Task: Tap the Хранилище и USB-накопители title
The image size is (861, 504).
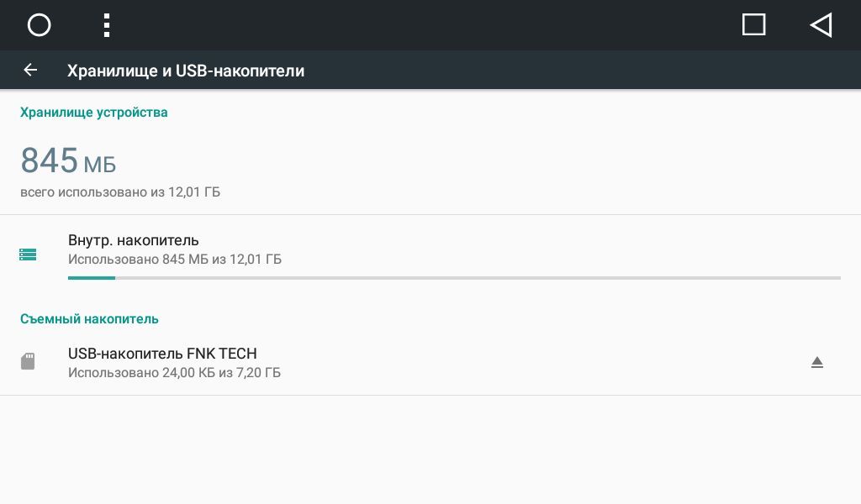Action: tap(186, 71)
